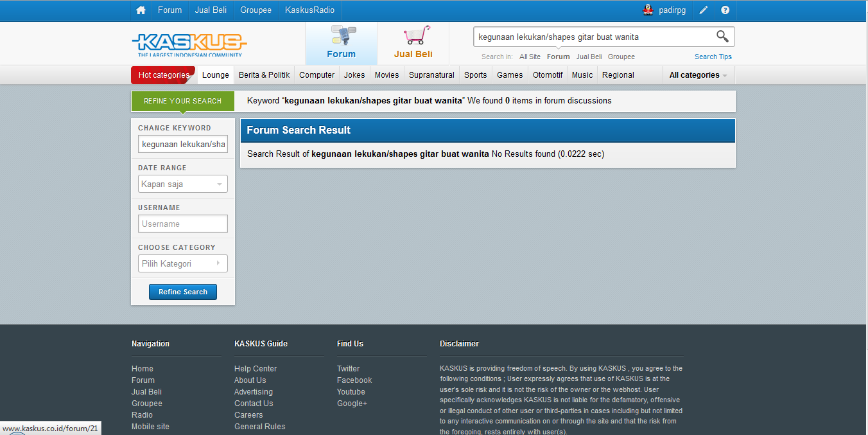Focus the Change Keyword field
Screen dimensions: 868x435
pyautogui.click(x=183, y=144)
